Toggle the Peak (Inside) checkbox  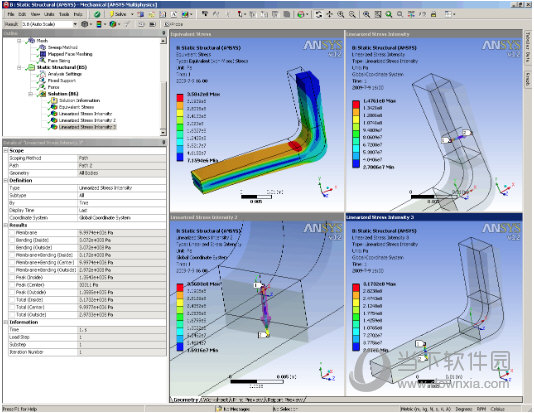click(12, 277)
